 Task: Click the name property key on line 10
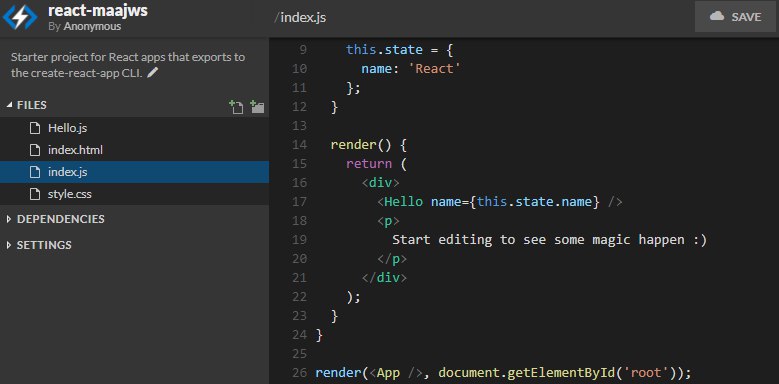377,69
